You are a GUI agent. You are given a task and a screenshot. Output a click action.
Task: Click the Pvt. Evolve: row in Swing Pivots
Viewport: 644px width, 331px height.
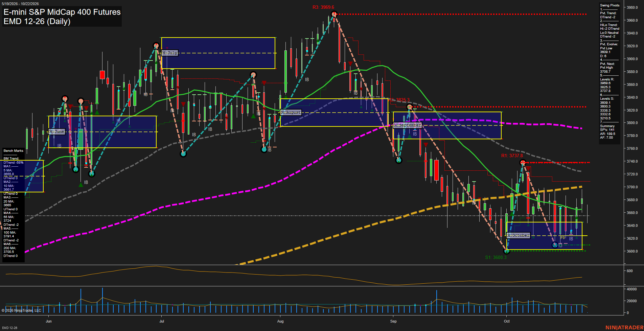(x=609, y=44)
